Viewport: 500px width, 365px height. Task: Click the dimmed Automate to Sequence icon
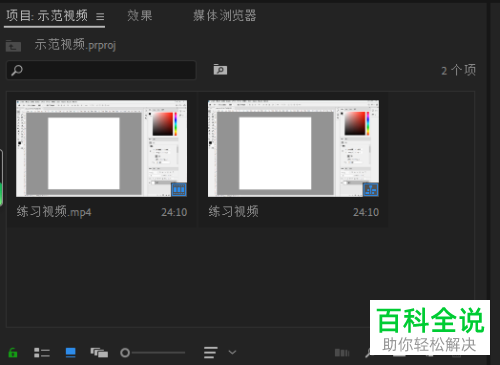click(x=342, y=353)
